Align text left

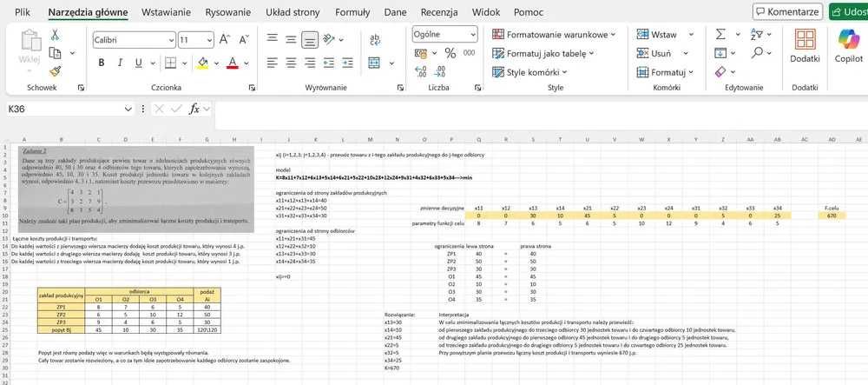[272, 63]
